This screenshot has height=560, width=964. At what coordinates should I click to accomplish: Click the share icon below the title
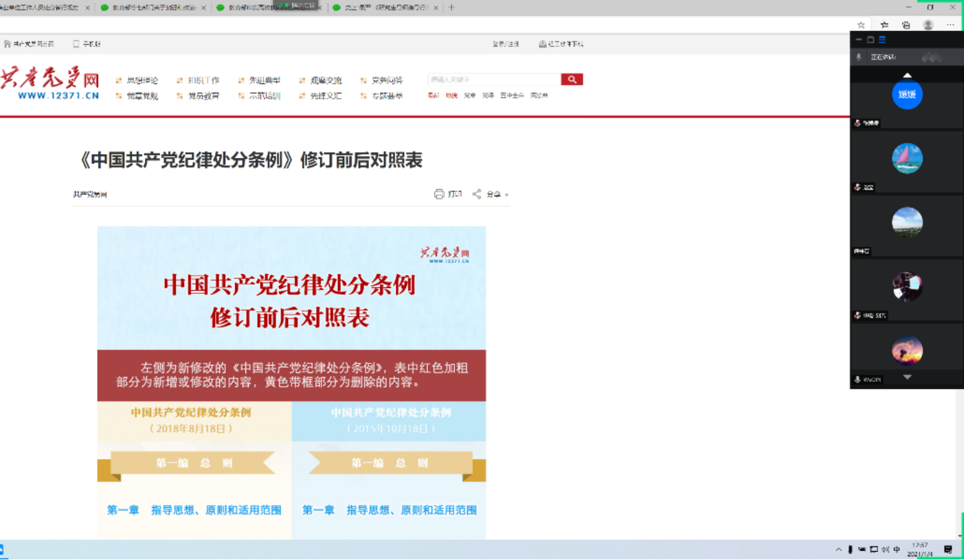click(x=477, y=194)
